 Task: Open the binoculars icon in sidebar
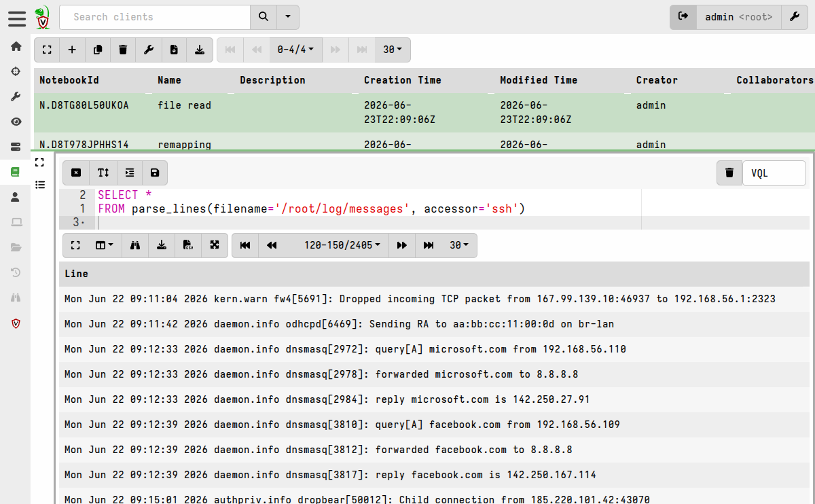click(x=16, y=298)
